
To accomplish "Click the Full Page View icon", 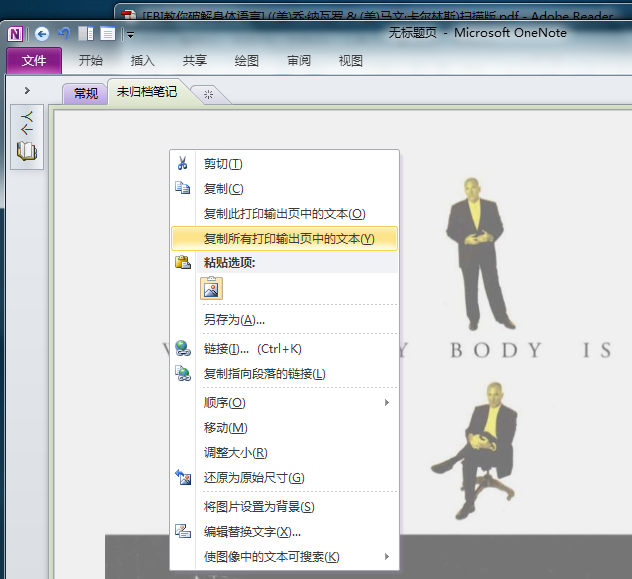I will click(107, 33).
